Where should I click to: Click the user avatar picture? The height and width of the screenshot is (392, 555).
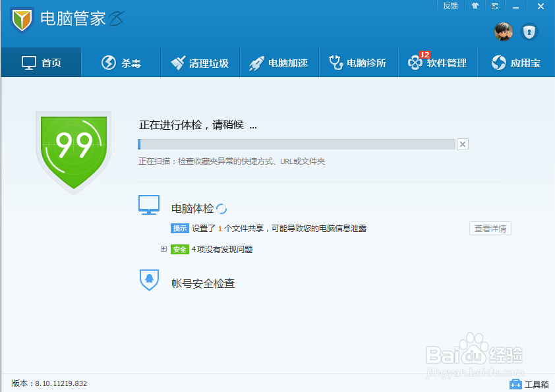pyautogui.click(x=504, y=32)
